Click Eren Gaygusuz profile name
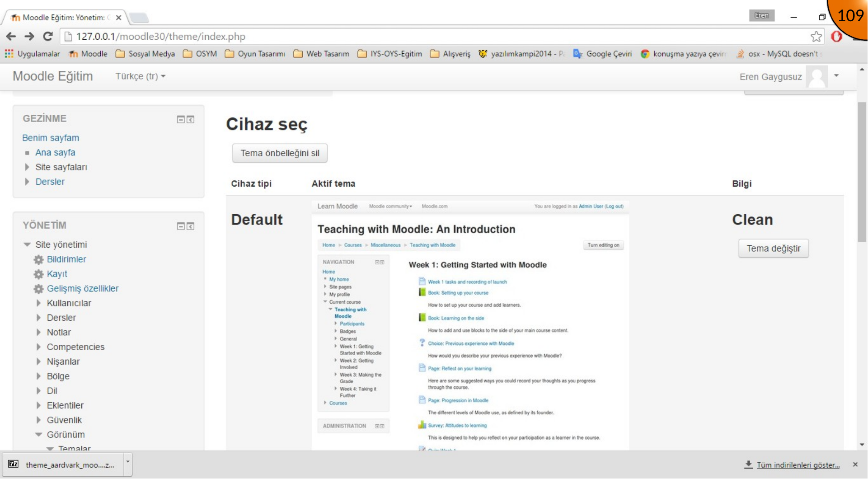This screenshot has width=868, height=488. 770,77
